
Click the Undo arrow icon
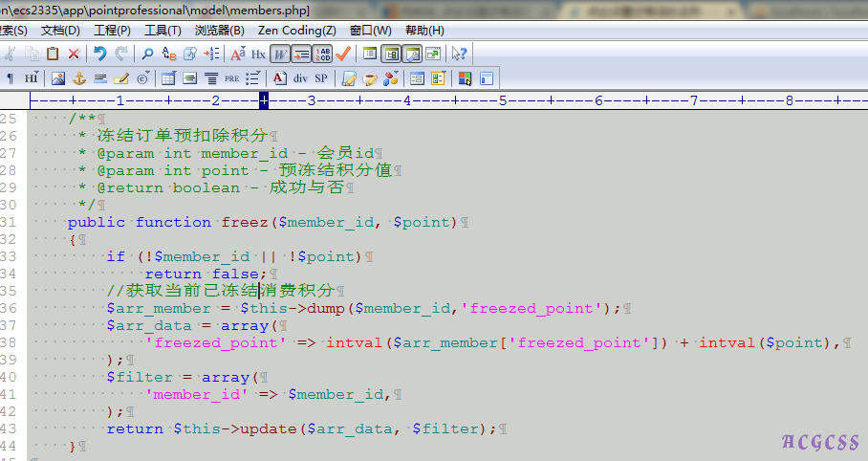coord(99,54)
